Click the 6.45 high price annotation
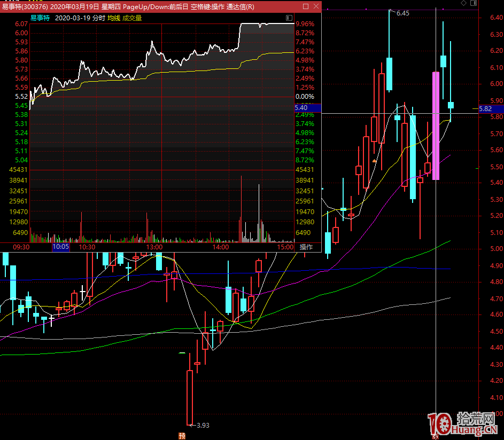This screenshot has height=440, width=504. pos(402,13)
